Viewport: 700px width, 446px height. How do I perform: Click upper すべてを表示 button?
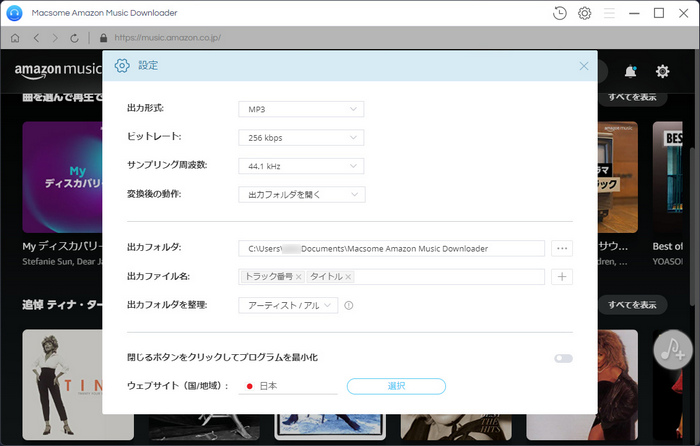click(x=632, y=97)
